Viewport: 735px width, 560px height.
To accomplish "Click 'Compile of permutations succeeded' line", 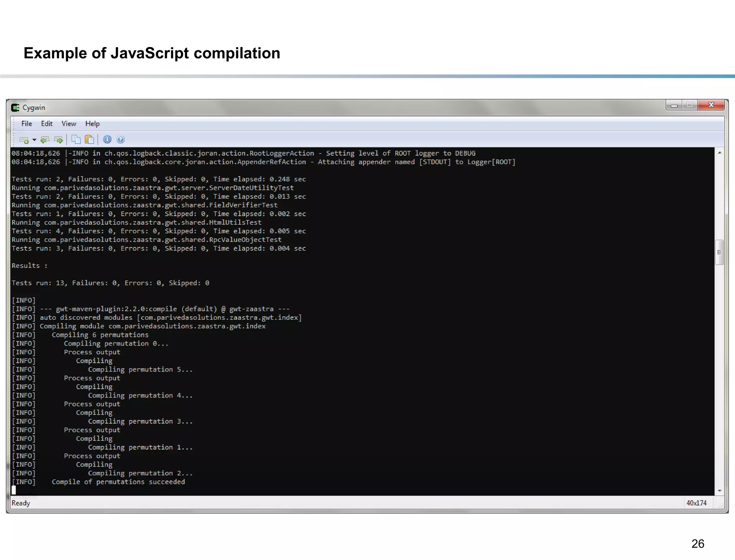I will click(x=99, y=482).
